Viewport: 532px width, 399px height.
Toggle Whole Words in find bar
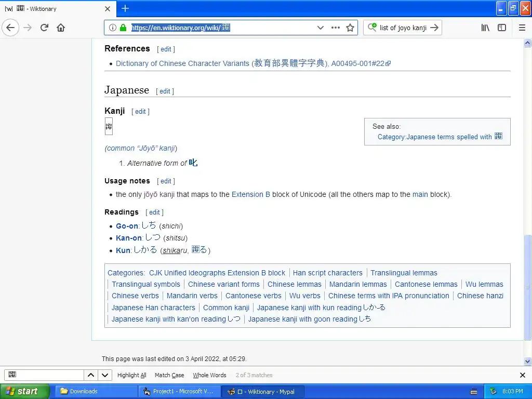click(x=209, y=375)
